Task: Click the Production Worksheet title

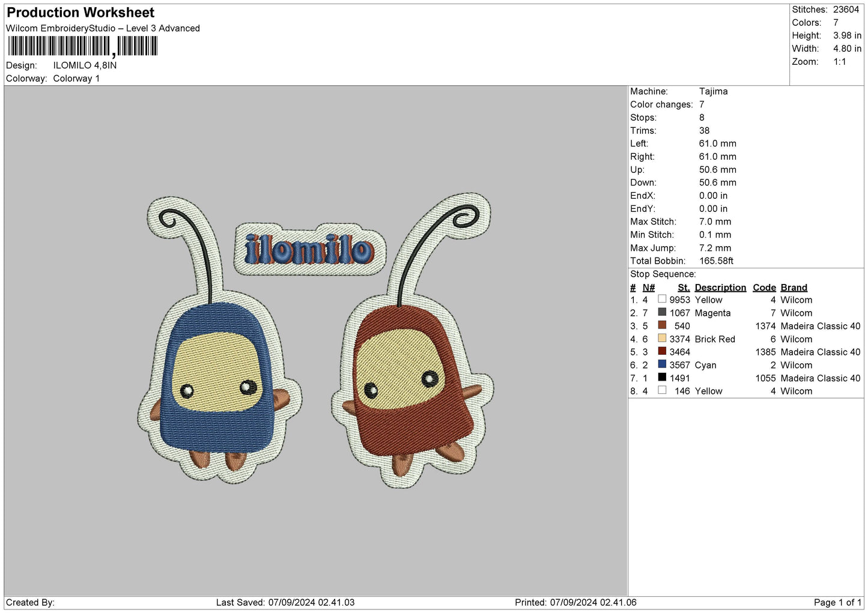Action: tap(80, 13)
